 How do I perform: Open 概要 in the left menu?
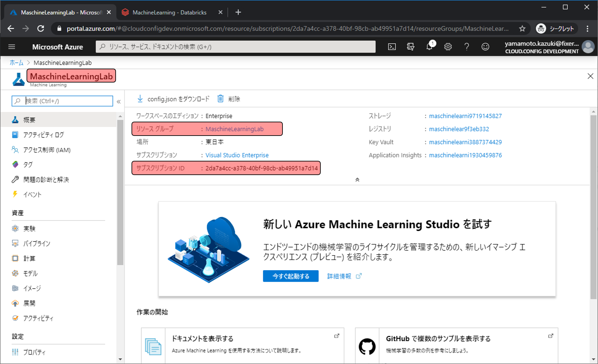58,120
